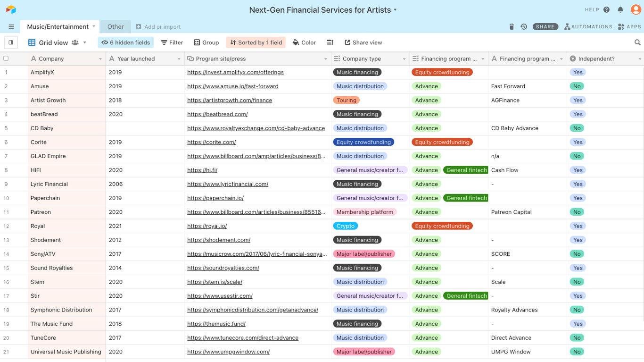Click the SHARE button
The height and width of the screenshot is (362, 644).
click(545, 27)
